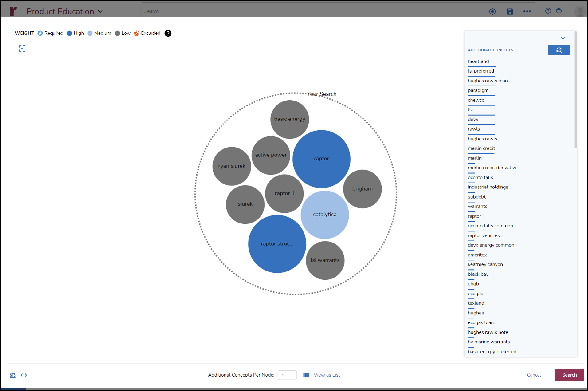Click the refresh concepts search button
The height and width of the screenshot is (391, 588).
pyautogui.click(x=559, y=50)
